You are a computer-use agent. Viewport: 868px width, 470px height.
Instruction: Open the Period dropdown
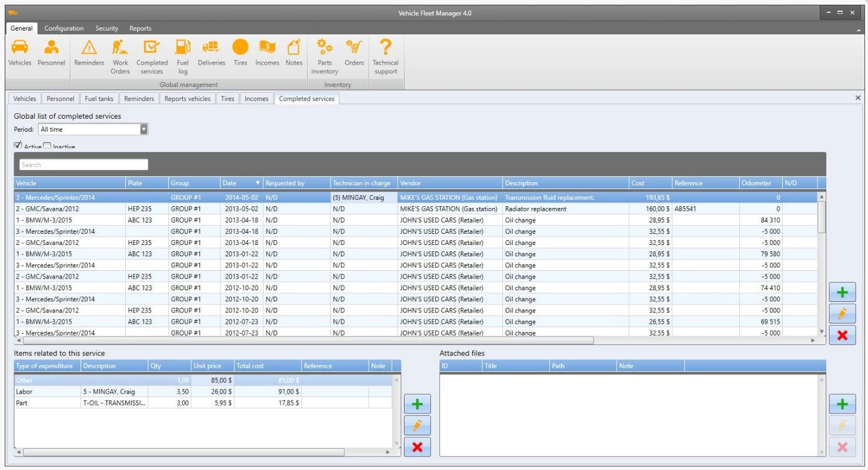coord(143,129)
